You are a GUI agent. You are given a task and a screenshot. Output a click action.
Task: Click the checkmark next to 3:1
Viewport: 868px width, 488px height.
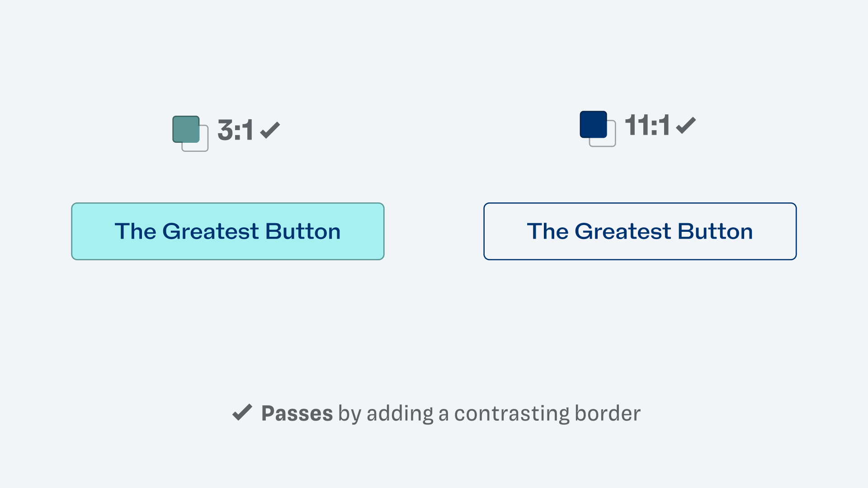(270, 130)
